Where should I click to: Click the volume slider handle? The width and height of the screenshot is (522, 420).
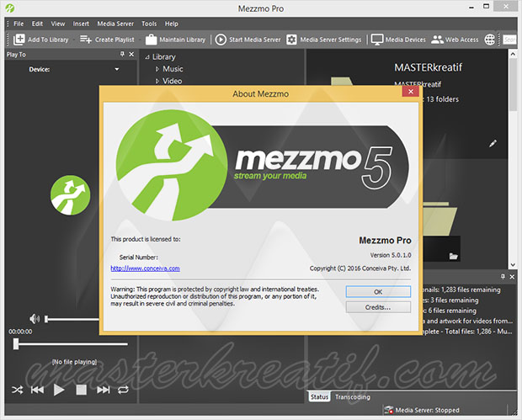click(46, 319)
